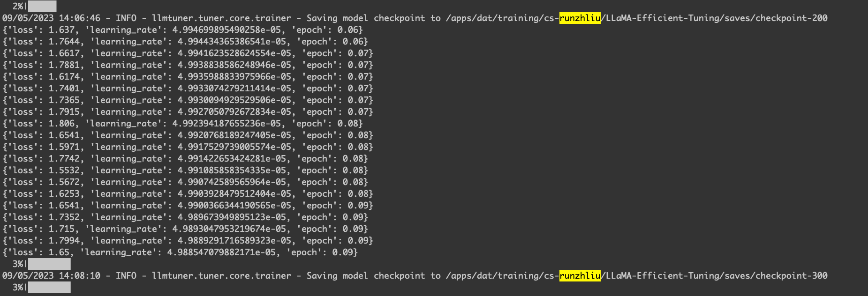Click the loss 1.715 log line

coord(185,229)
